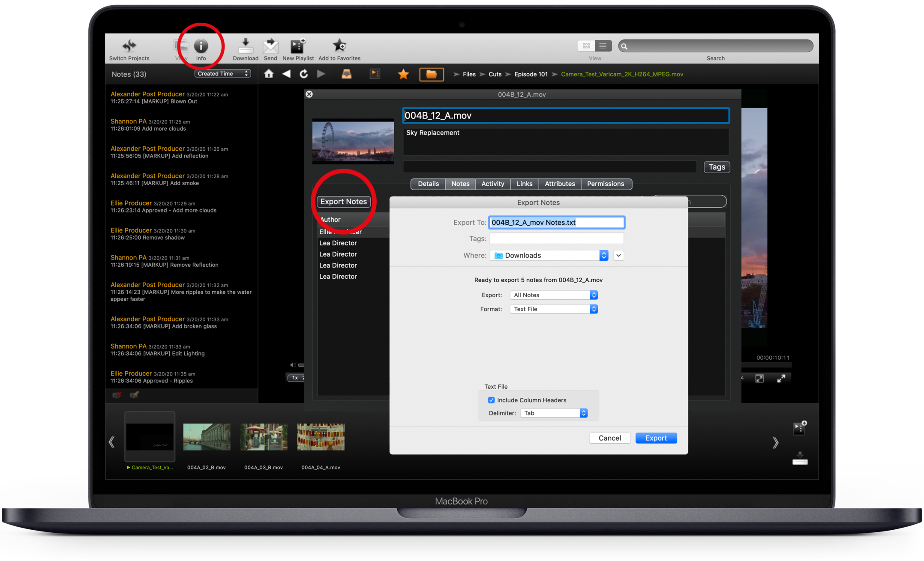The image size is (924, 561).
Task: Click the Download toolbar icon
Action: (x=245, y=46)
